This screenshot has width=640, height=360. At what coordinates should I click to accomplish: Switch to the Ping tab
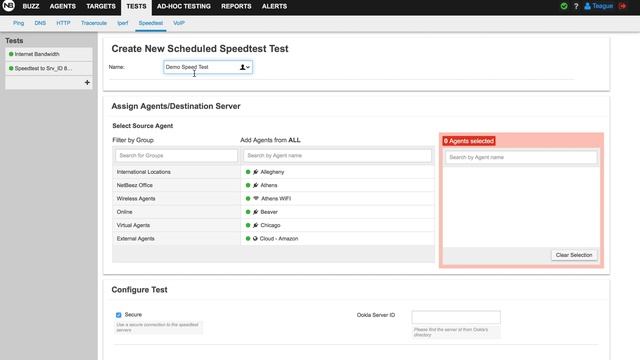pos(18,23)
